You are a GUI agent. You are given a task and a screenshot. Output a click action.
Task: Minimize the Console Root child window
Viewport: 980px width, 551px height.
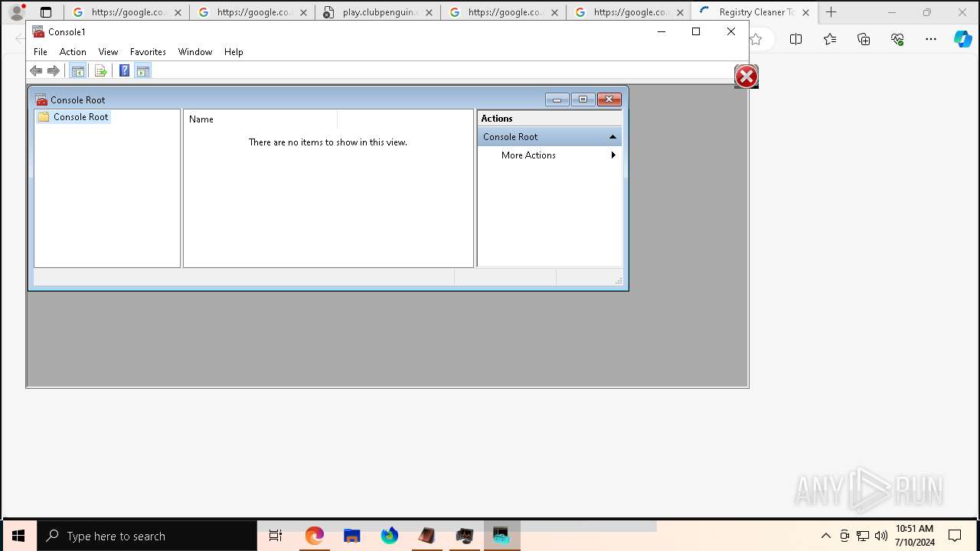click(557, 99)
